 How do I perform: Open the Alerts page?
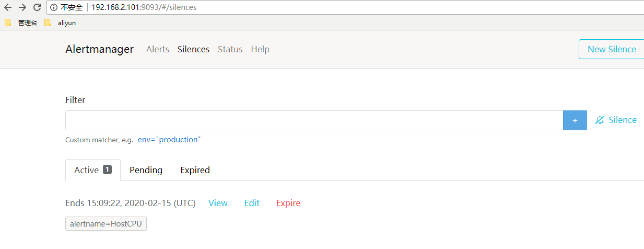point(158,49)
